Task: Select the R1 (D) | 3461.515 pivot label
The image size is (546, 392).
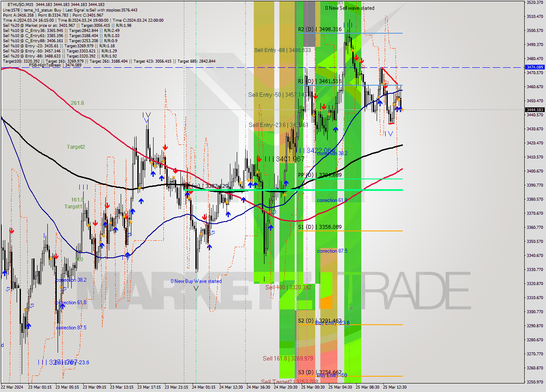Action: (x=320, y=81)
